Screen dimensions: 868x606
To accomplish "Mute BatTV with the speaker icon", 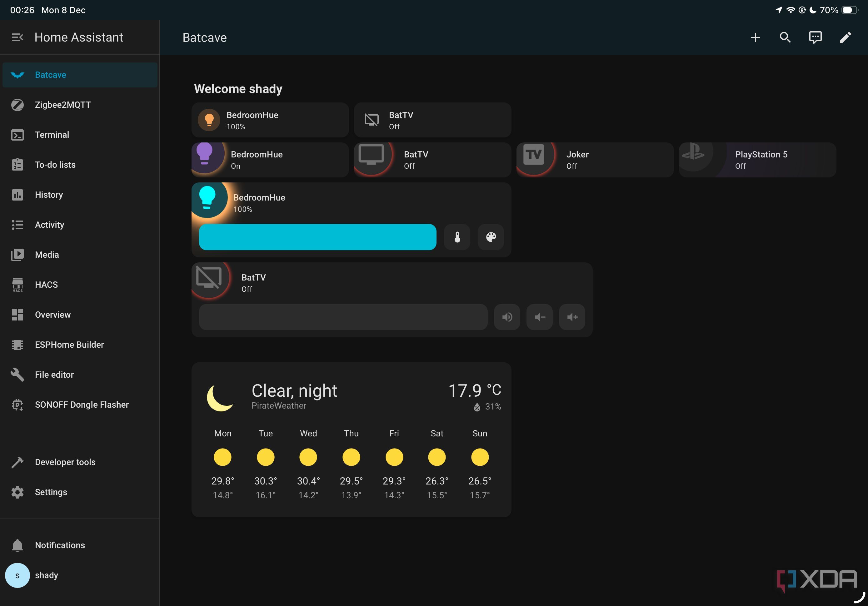I will [507, 317].
